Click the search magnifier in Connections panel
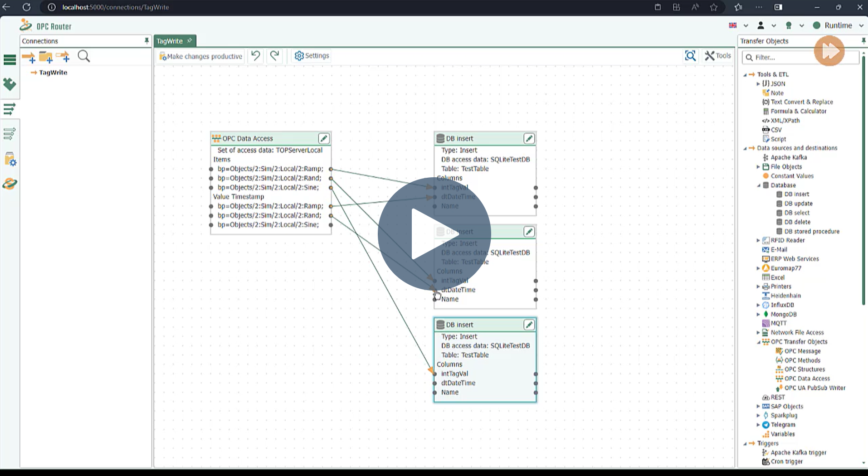Viewport: 868px width, 476px height. [84, 57]
